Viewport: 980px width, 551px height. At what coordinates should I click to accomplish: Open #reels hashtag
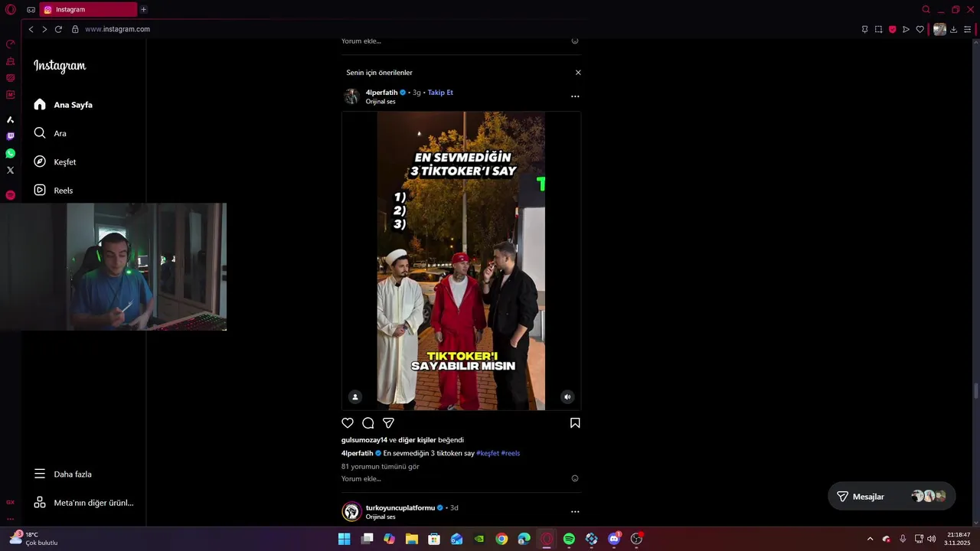511,453
